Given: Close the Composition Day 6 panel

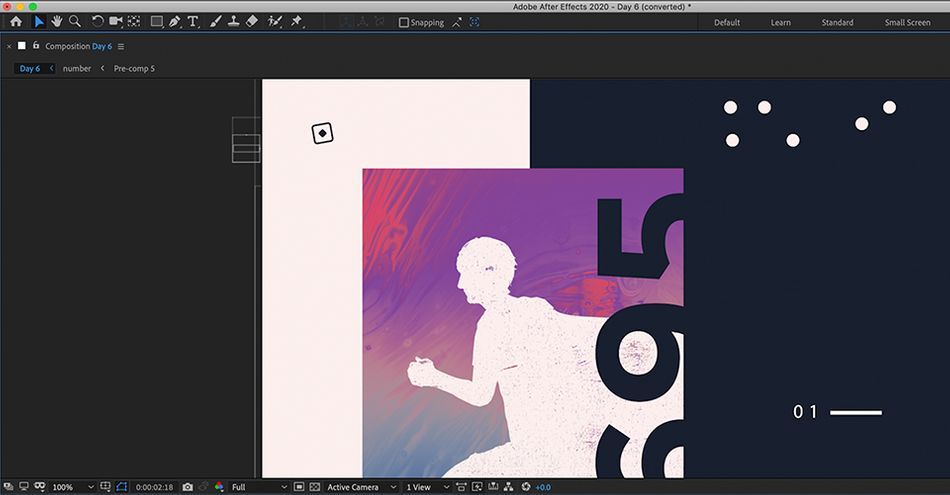Looking at the screenshot, I should point(9,46).
